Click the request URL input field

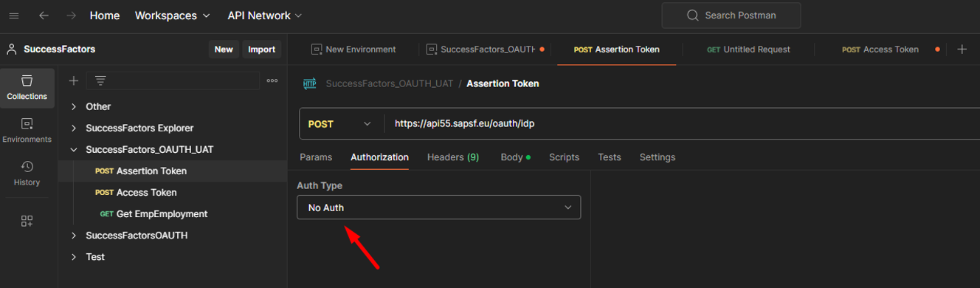pyautogui.click(x=683, y=124)
